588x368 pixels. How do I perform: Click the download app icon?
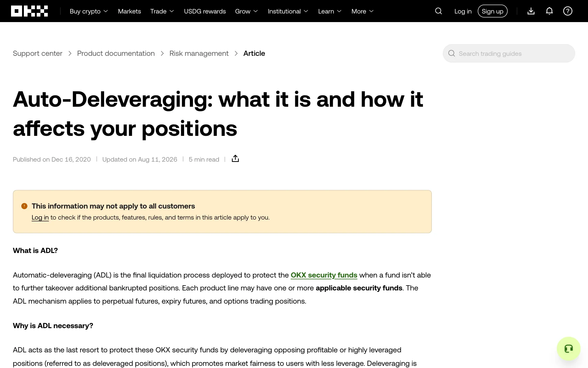pyautogui.click(x=531, y=11)
